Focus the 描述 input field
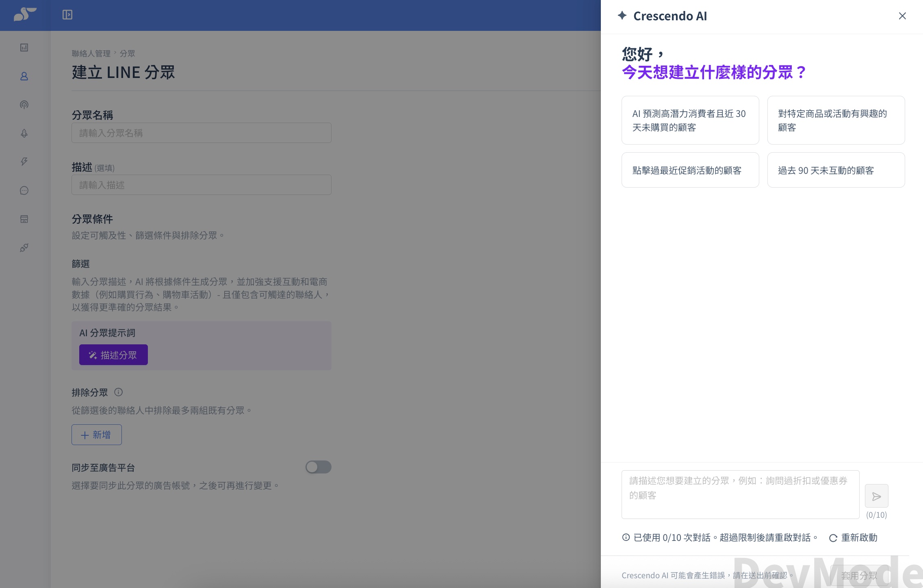Screen dimensions: 923x588 click(201, 185)
